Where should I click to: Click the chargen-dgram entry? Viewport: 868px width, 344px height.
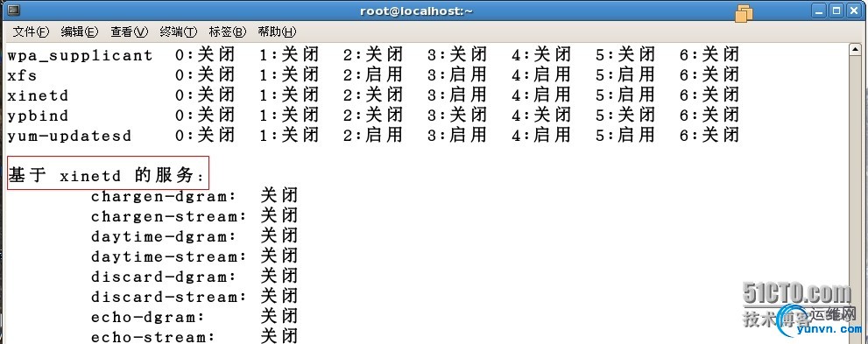click(164, 196)
